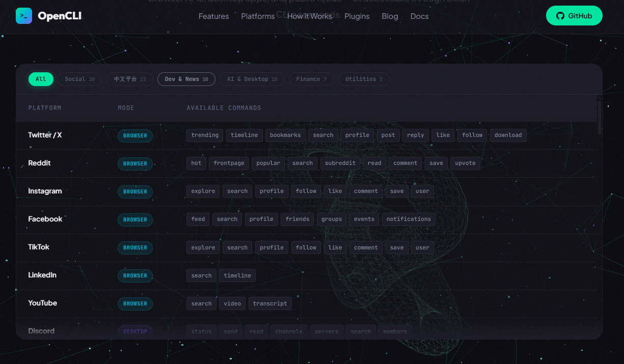Click the Facebook platform name

45,219
